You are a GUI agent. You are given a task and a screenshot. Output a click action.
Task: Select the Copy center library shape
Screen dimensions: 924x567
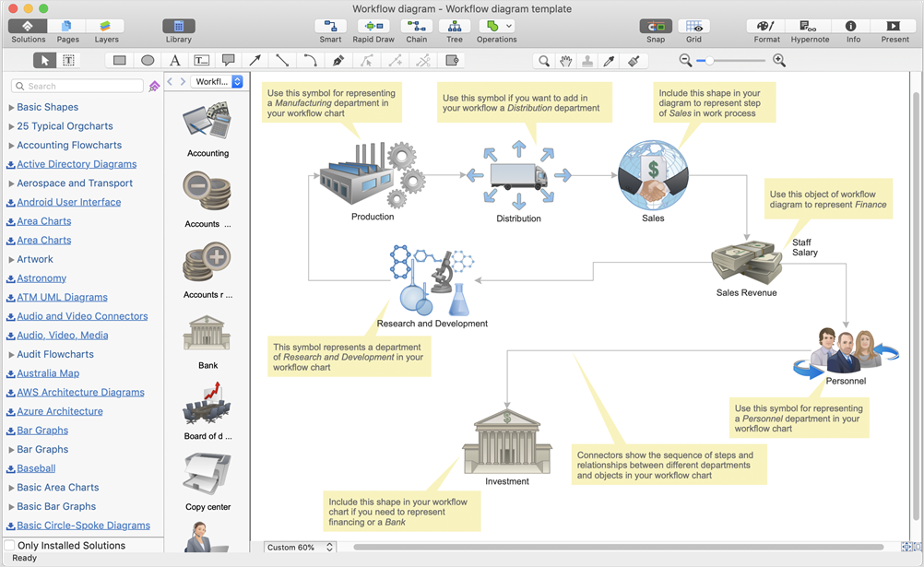coord(207,482)
